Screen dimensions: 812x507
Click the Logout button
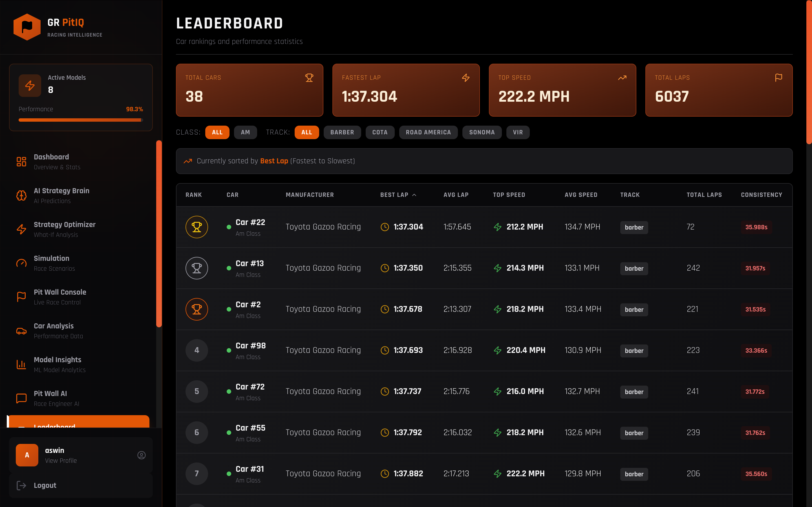coord(45,485)
